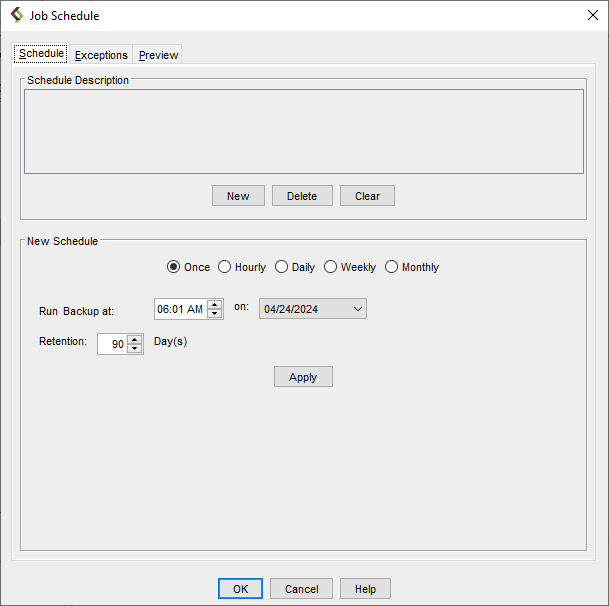Open the backup date dropdown
This screenshot has width=609, height=606.
(358, 309)
